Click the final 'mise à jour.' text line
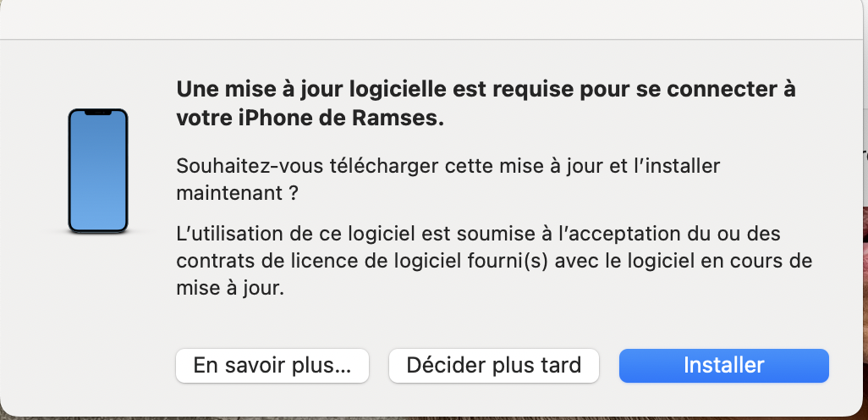Image resolution: width=868 pixels, height=420 pixels. coord(231,289)
